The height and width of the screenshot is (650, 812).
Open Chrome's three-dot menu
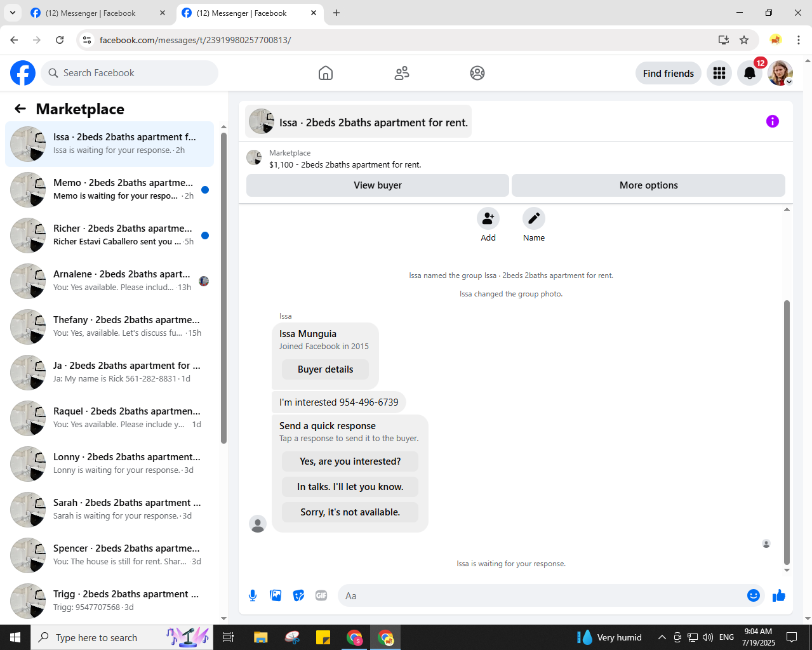click(x=798, y=40)
